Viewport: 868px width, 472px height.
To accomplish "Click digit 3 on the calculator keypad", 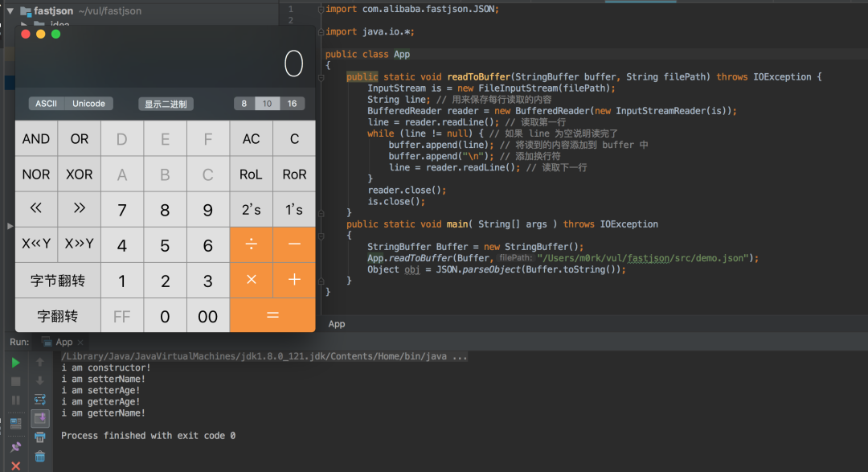I will (x=208, y=281).
